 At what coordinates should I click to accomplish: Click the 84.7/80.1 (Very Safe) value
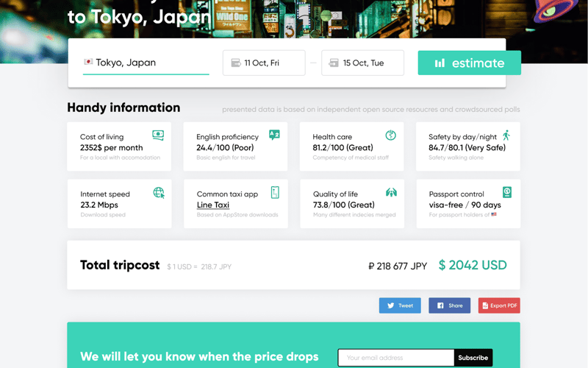[467, 148]
